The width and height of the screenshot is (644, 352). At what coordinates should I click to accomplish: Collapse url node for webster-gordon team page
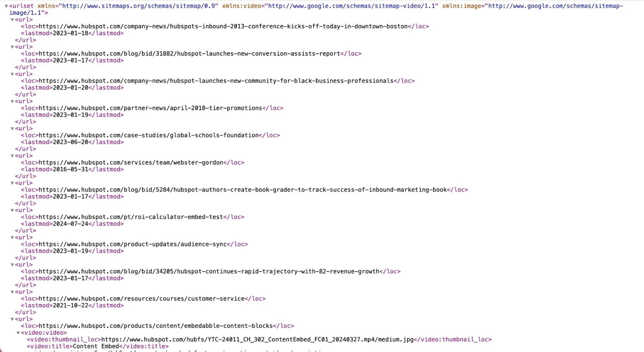point(12,156)
